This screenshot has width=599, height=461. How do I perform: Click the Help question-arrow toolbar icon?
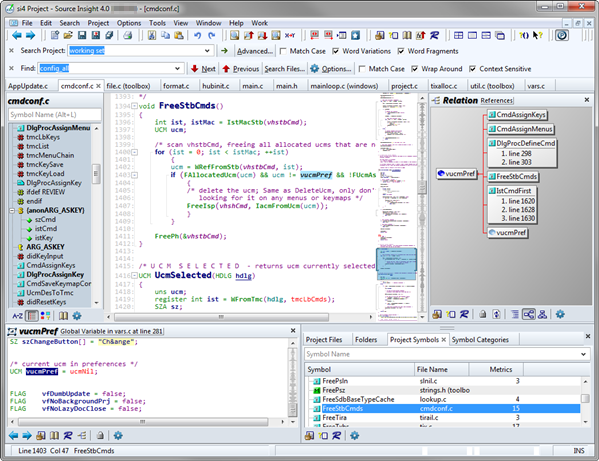tap(538, 36)
